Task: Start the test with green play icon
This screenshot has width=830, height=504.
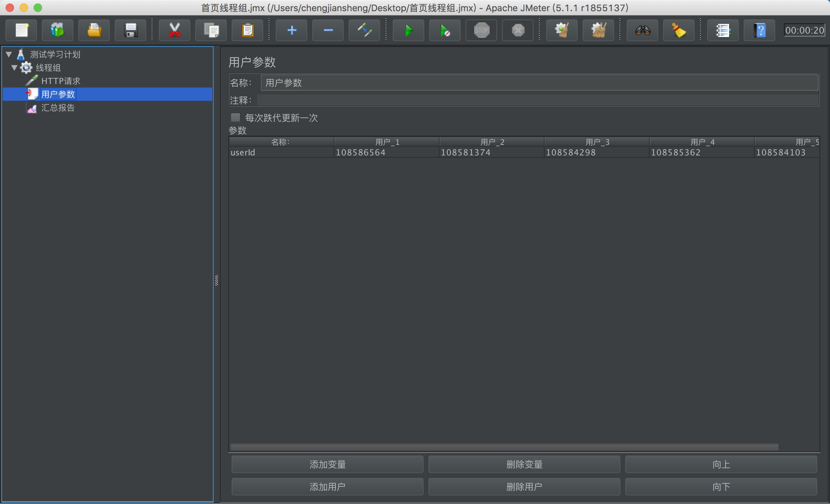Action: tap(409, 30)
